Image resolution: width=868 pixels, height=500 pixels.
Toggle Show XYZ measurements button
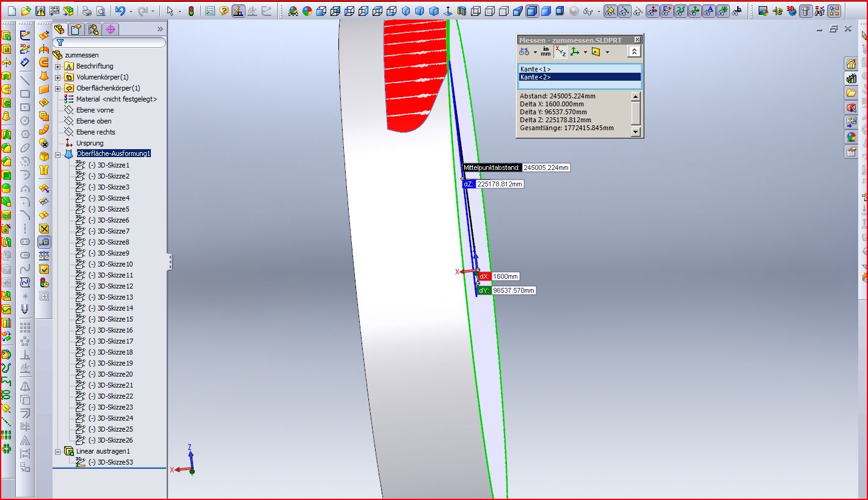click(560, 52)
